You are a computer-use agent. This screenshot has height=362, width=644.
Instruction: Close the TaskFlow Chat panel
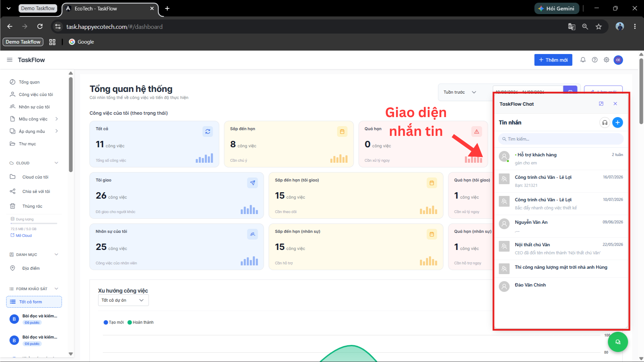pyautogui.click(x=615, y=104)
